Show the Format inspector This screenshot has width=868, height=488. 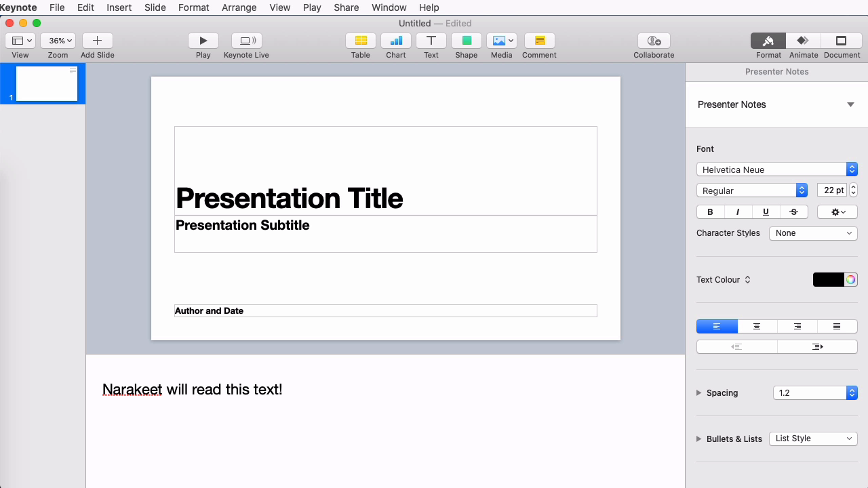(x=768, y=41)
